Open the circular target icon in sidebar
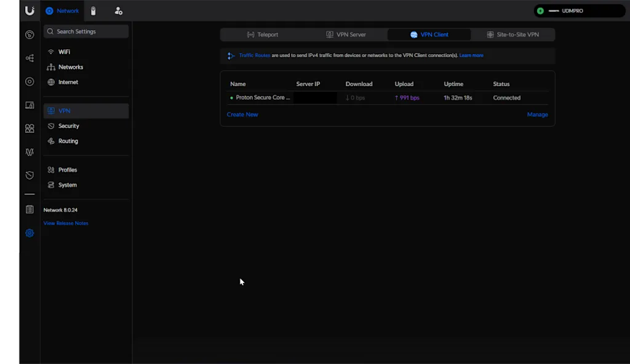Screen dimensions: 630x364 (30, 82)
